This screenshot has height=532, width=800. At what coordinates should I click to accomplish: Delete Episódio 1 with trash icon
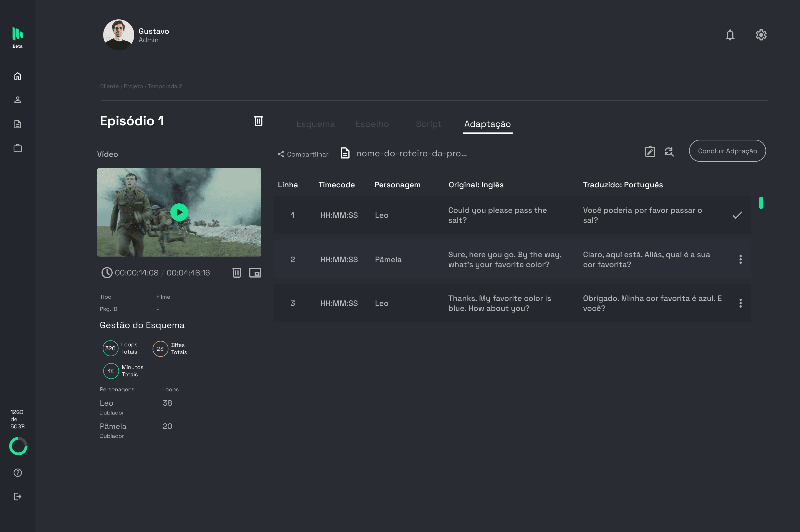tap(259, 121)
